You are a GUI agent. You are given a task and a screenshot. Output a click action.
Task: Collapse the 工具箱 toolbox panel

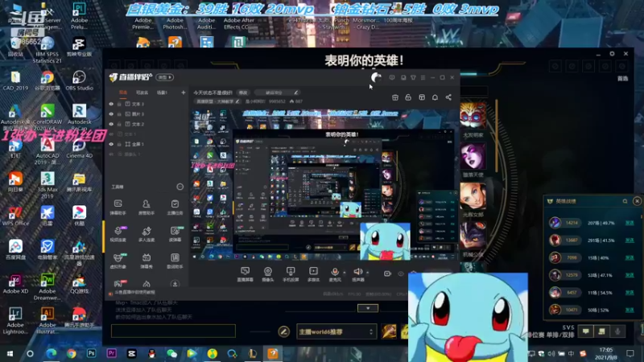tap(180, 187)
